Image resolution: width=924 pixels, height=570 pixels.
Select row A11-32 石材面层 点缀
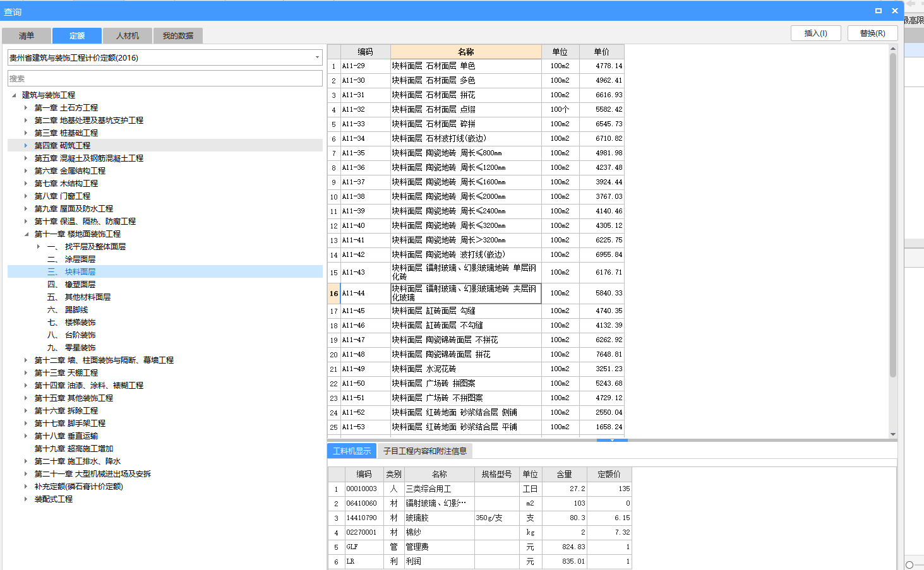pyautogui.click(x=476, y=109)
